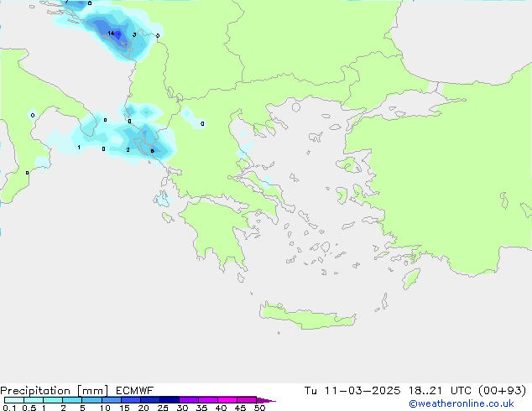This screenshot has width=532, height=411.
Task: Click the '35' legend scale label
Action: (202, 408)
